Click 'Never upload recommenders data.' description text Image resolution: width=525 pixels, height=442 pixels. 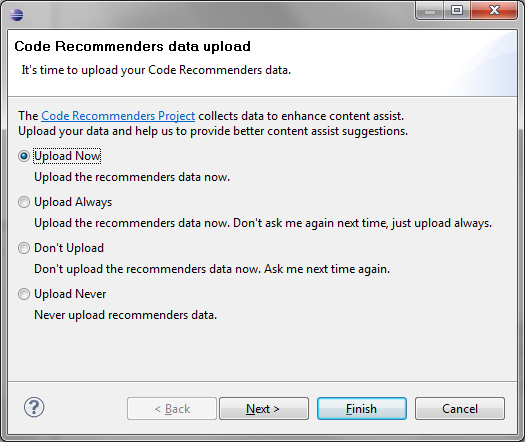coord(126,315)
